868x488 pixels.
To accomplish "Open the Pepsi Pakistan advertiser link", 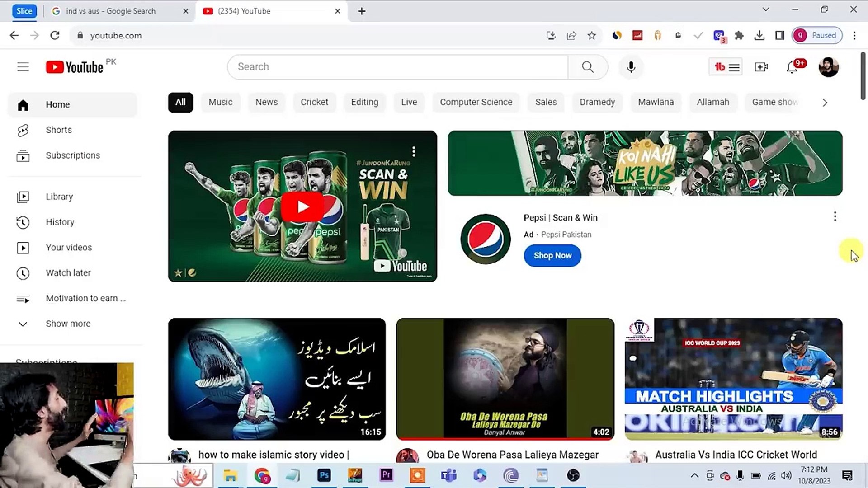I will coord(566,235).
